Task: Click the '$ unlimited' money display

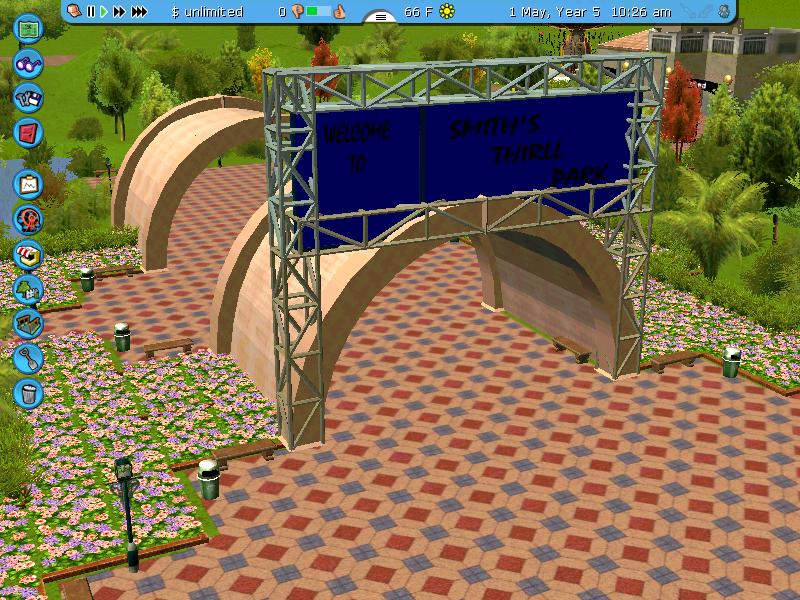Action: 207,12
